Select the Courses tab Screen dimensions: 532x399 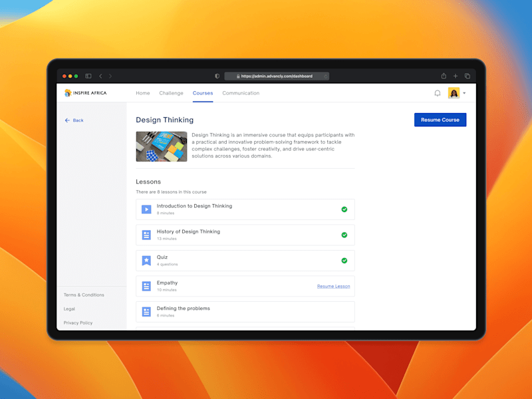(x=203, y=93)
